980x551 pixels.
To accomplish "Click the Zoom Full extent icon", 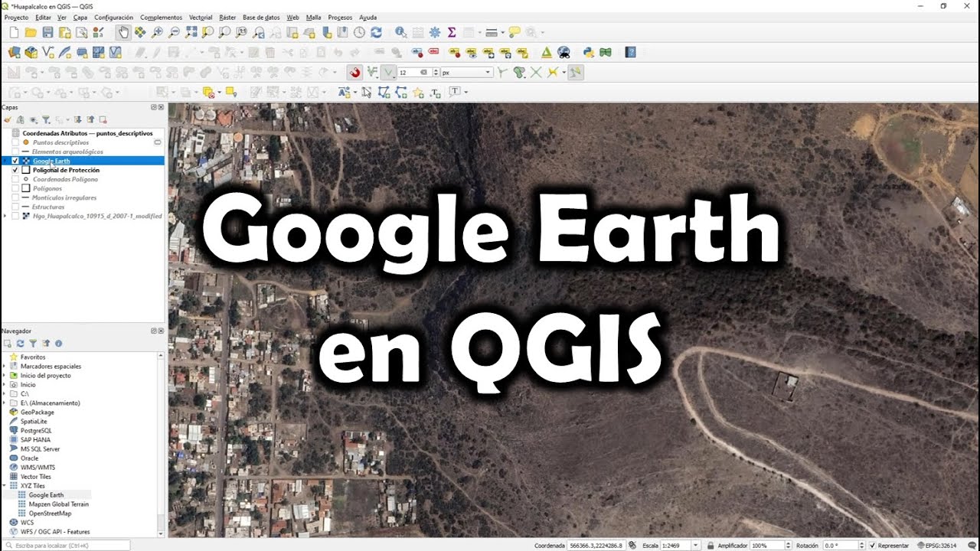I will click(191, 32).
